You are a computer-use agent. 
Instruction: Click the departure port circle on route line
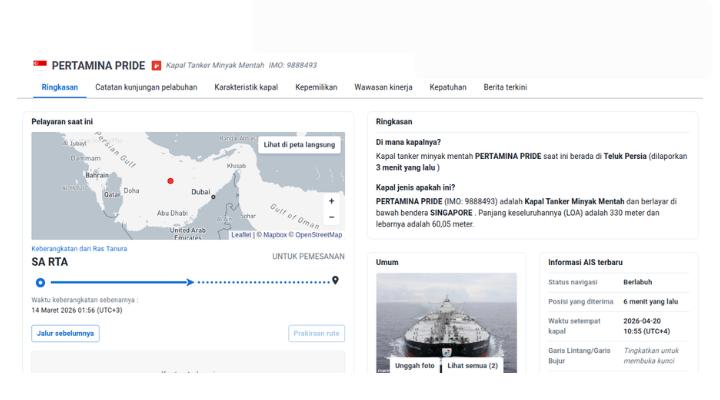coord(40,281)
